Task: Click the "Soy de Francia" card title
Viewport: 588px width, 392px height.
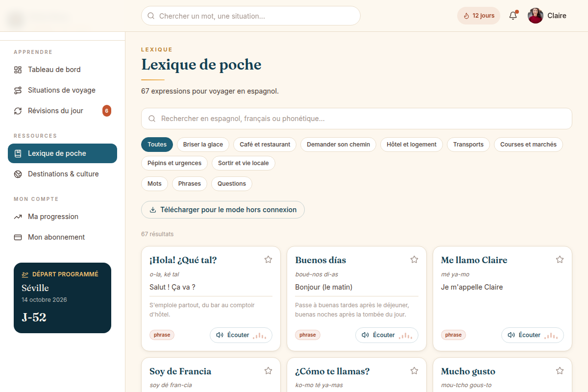Action: tap(180, 371)
